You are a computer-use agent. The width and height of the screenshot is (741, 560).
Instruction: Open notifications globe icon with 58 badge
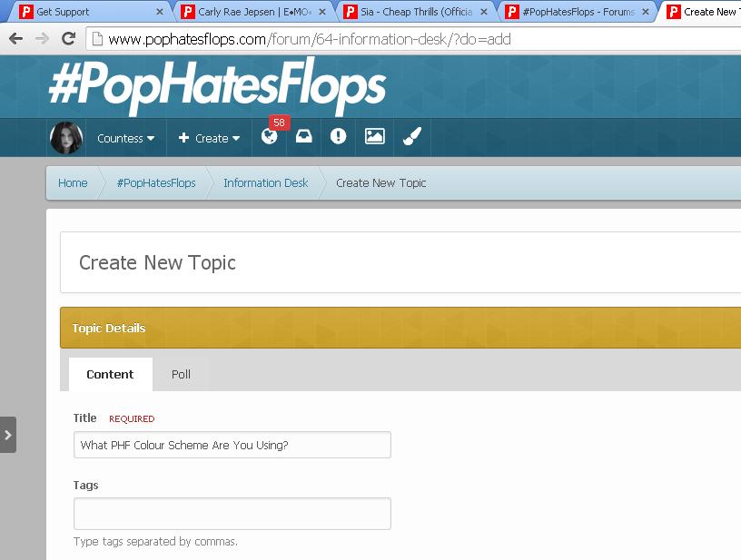[x=270, y=137]
